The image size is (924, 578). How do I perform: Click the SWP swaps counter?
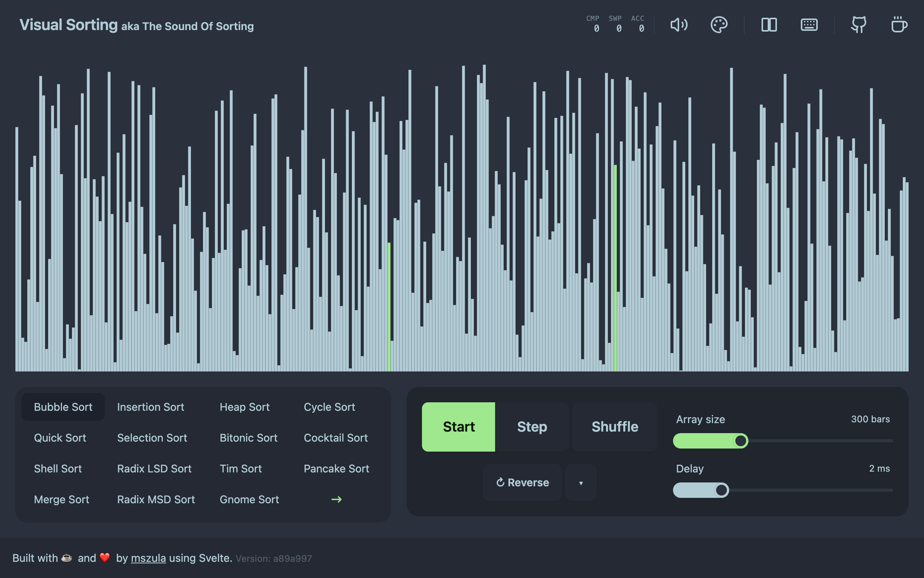(615, 24)
